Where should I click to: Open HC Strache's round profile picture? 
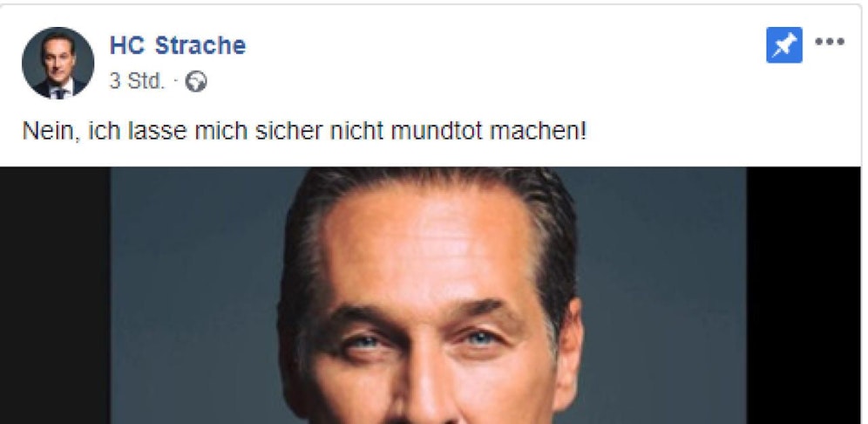click(x=58, y=63)
